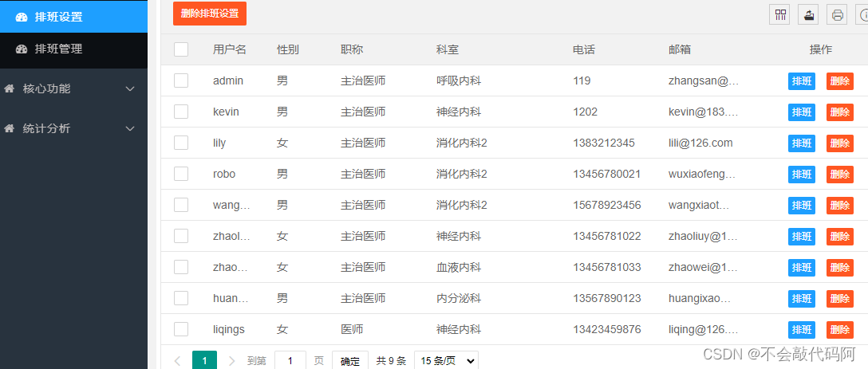Click 删除 for the kevin row
868x369 pixels.
tap(840, 112)
